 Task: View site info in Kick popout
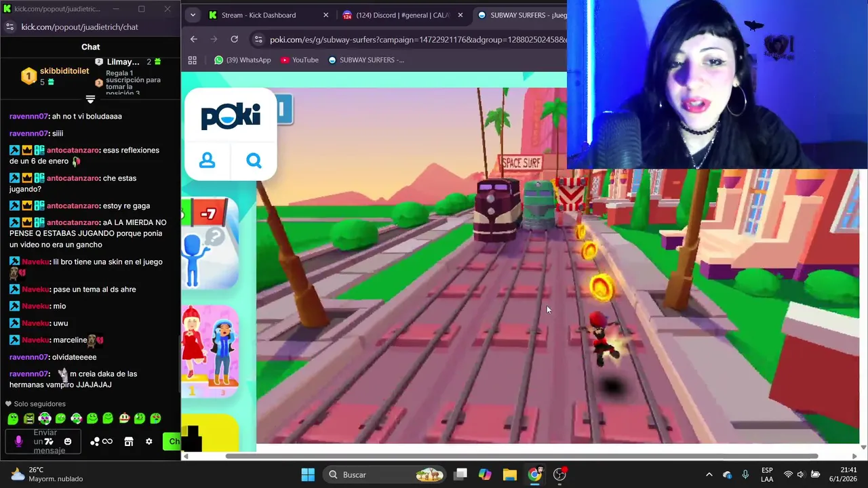tap(9, 26)
